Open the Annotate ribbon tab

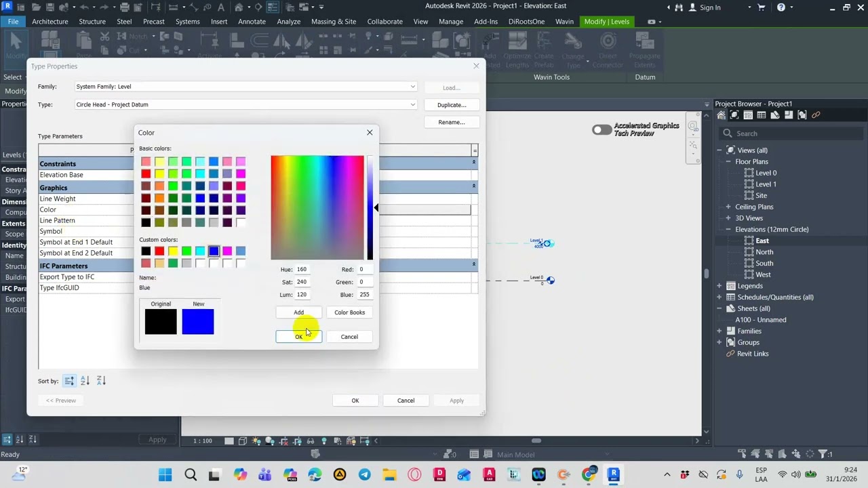252,22
